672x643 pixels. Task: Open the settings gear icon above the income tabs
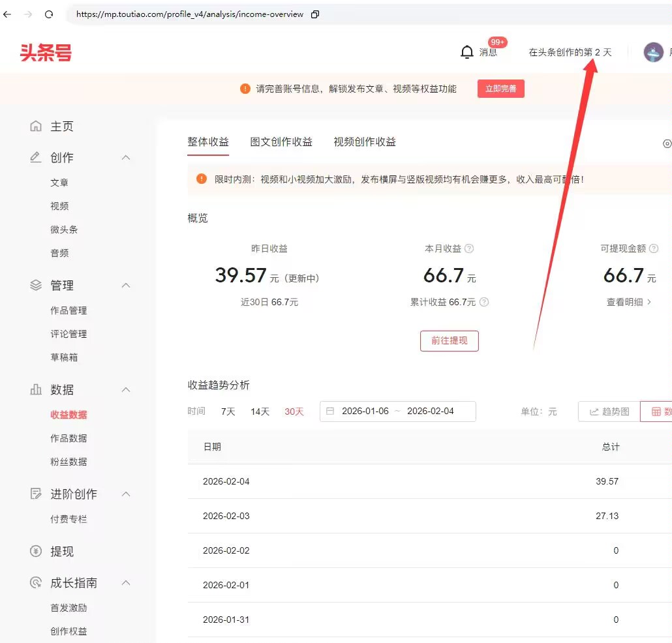coord(667,143)
